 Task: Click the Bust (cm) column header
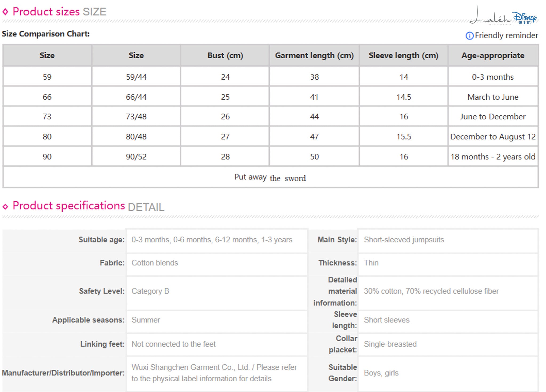tap(225, 55)
